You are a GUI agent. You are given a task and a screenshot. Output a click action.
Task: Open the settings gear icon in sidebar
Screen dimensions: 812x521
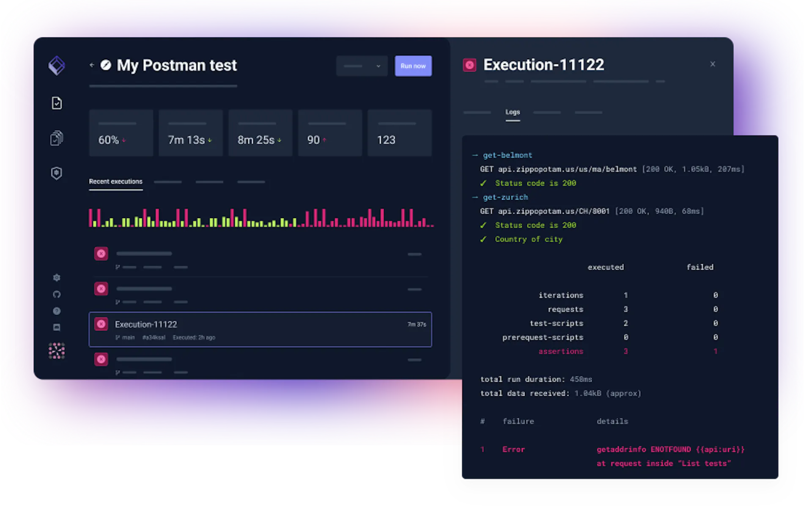pyautogui.click(x=57, y=278)
